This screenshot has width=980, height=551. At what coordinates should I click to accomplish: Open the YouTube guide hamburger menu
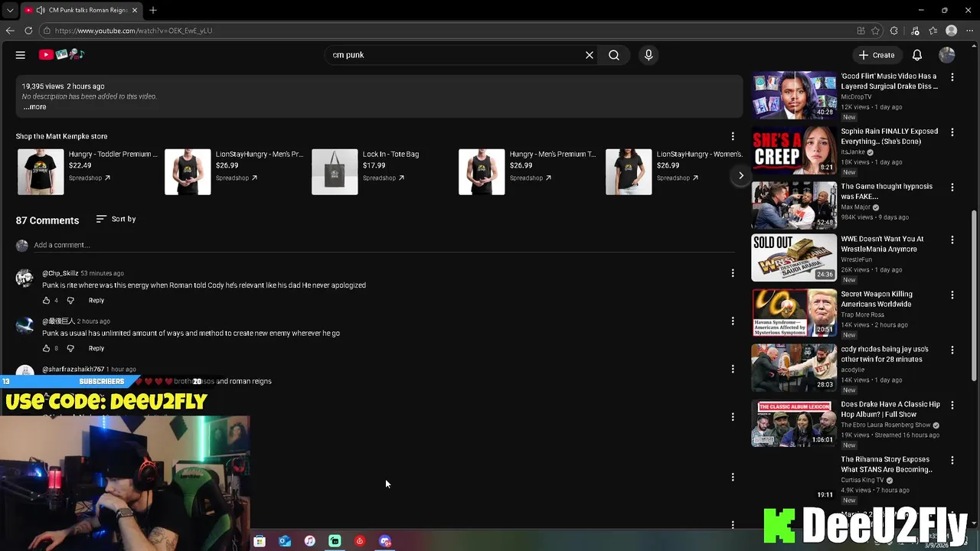21,55
